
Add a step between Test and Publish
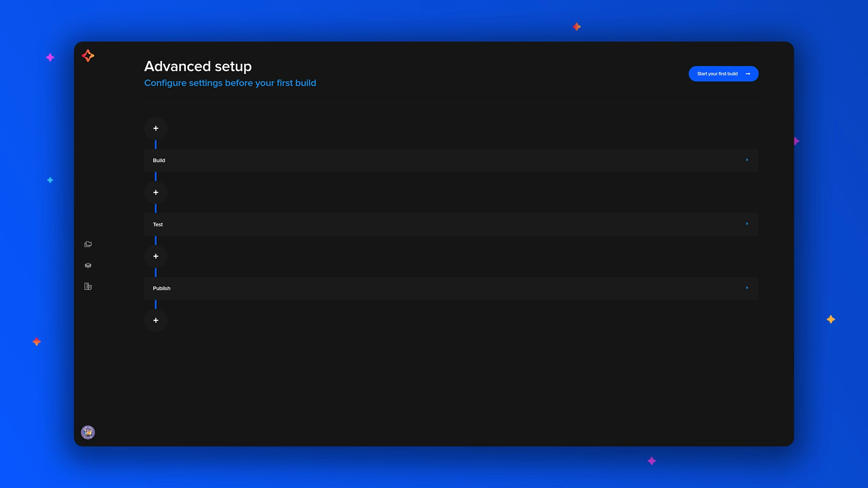coord(156,256)
